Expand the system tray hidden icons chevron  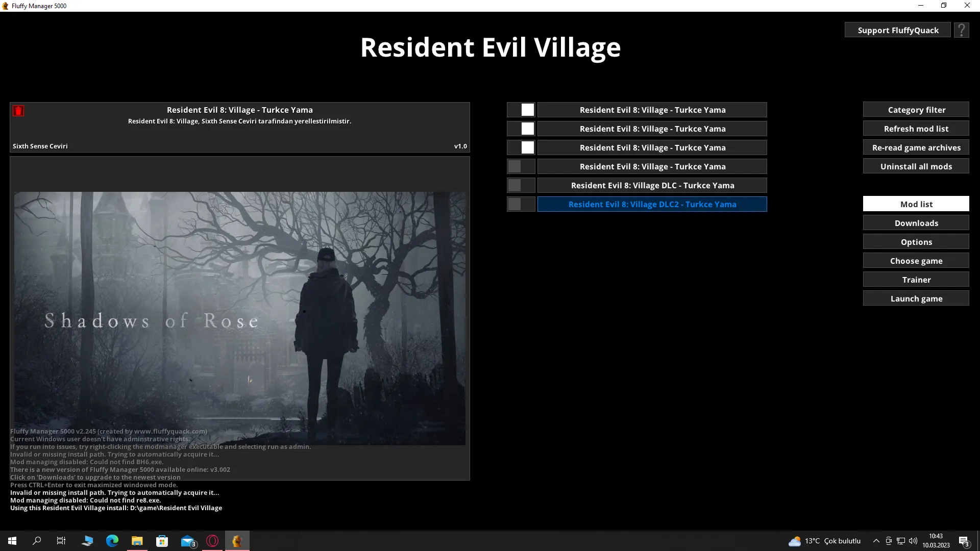pos(876,541)
